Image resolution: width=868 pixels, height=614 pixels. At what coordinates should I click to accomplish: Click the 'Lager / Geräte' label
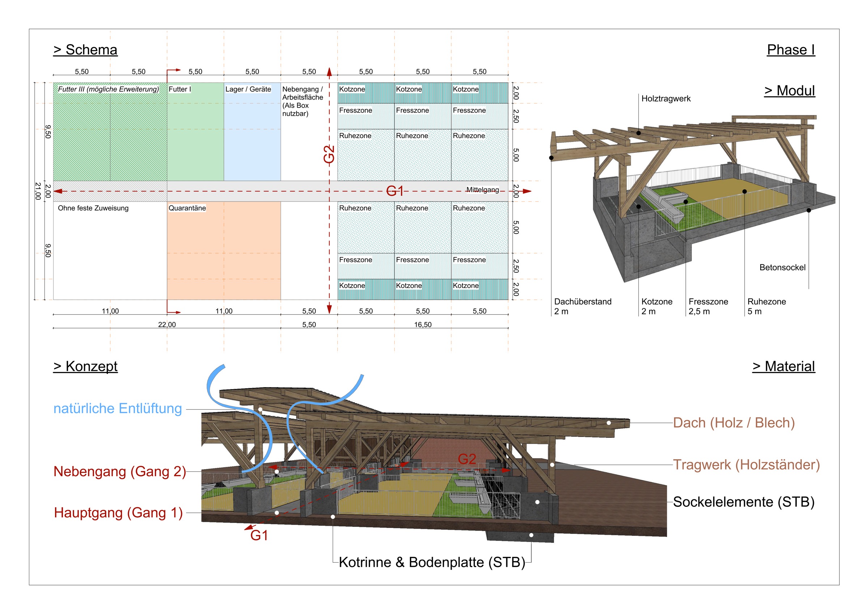pos(248,89)
